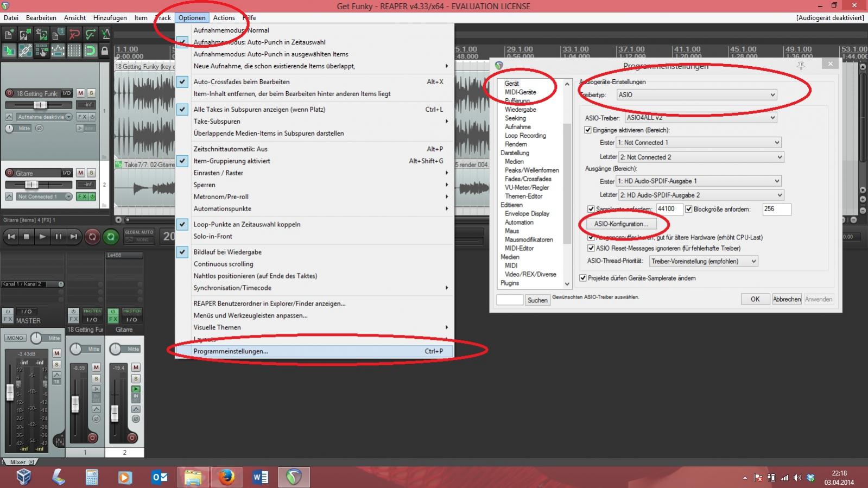This screenshot has width=868, height=488.
Task: Click master FX button in mixer
Action: [8, 319]
